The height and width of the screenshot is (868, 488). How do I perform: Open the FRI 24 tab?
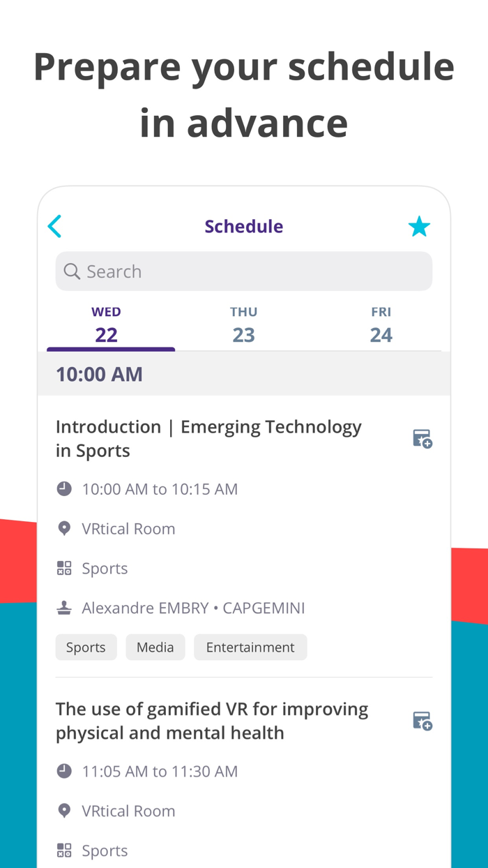[381, 326]
